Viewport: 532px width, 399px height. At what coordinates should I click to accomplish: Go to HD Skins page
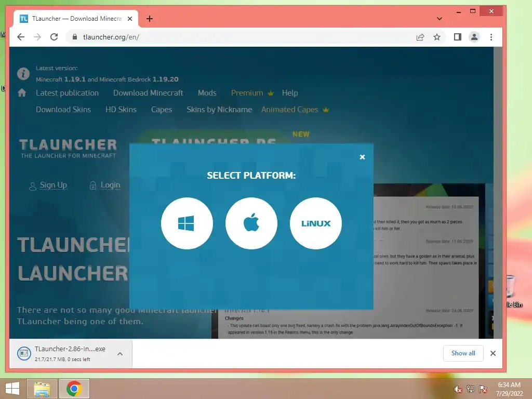[121, 110]
